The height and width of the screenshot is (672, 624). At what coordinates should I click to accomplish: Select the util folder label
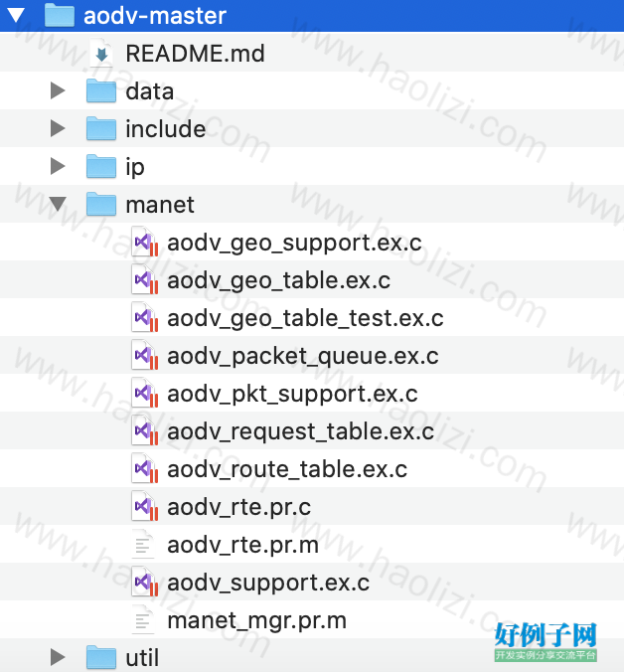(x=142, y=657)
